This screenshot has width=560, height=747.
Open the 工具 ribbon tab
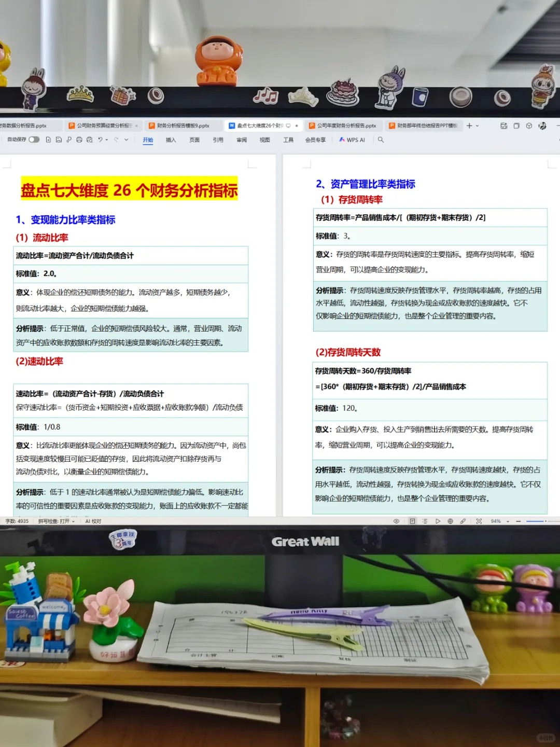click(288, 140)
